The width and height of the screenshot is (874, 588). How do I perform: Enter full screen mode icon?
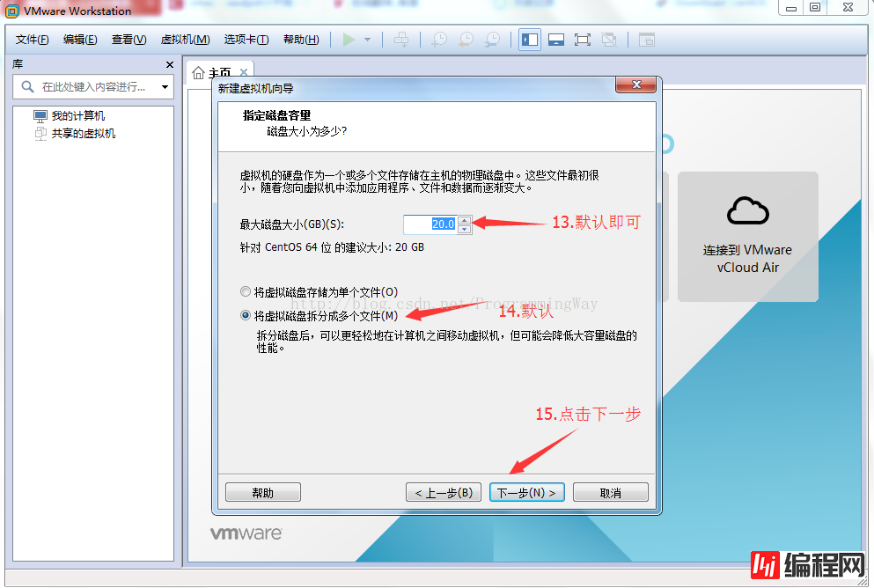582,40
